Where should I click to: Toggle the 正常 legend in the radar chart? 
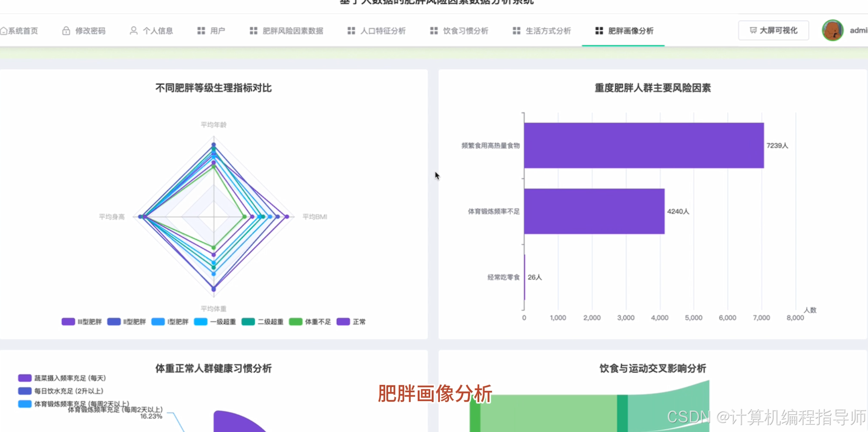[351, 321]
